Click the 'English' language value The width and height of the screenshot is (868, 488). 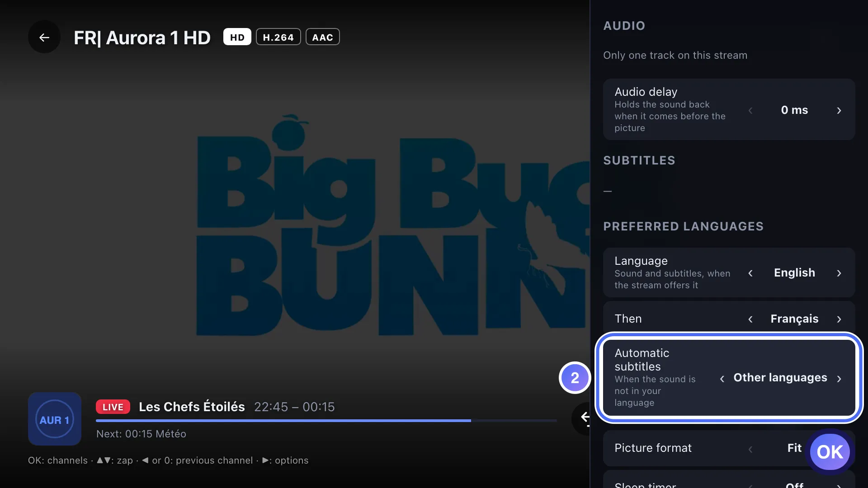(x=794, y=272)
